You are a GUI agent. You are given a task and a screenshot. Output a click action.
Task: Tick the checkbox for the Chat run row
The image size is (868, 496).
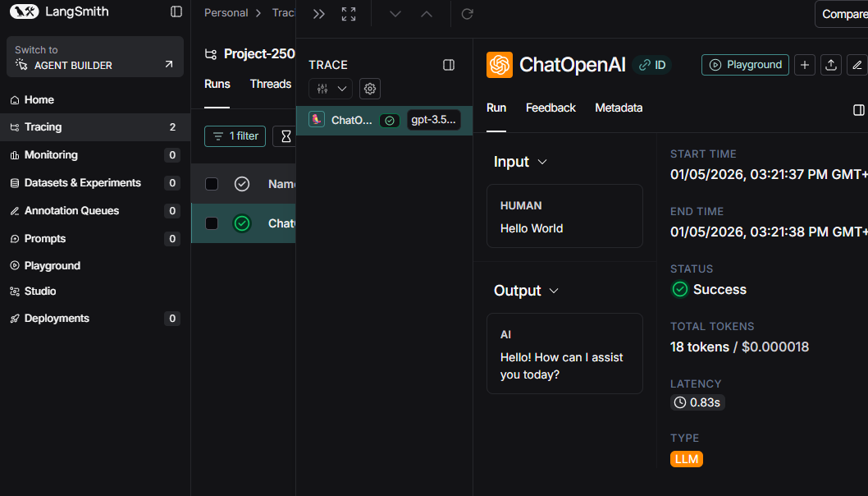coord(212,223)
